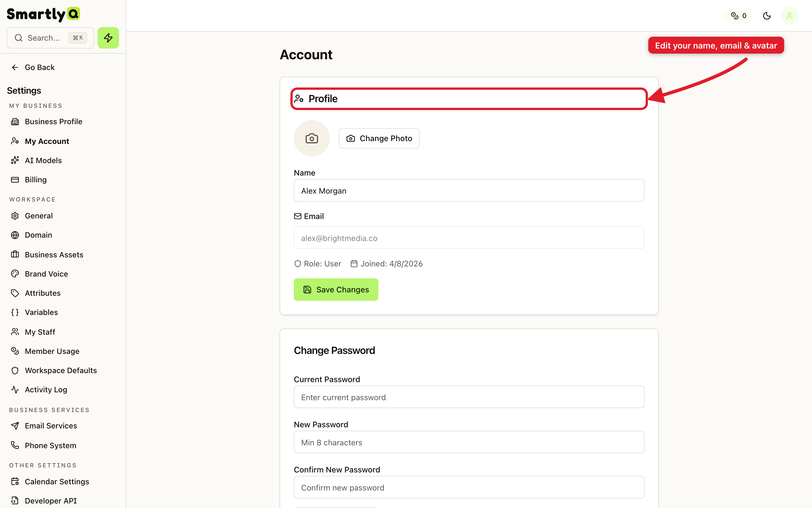Click the Brand Voice palette icon
The width and height of the screenshot is (812, 508).
15,273
